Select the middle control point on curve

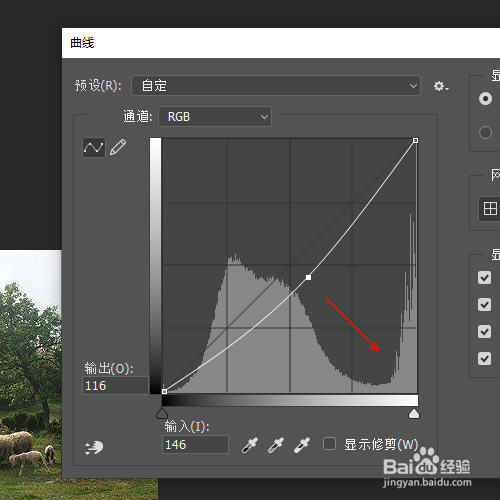pyautogui.click(x=308, y=277)
